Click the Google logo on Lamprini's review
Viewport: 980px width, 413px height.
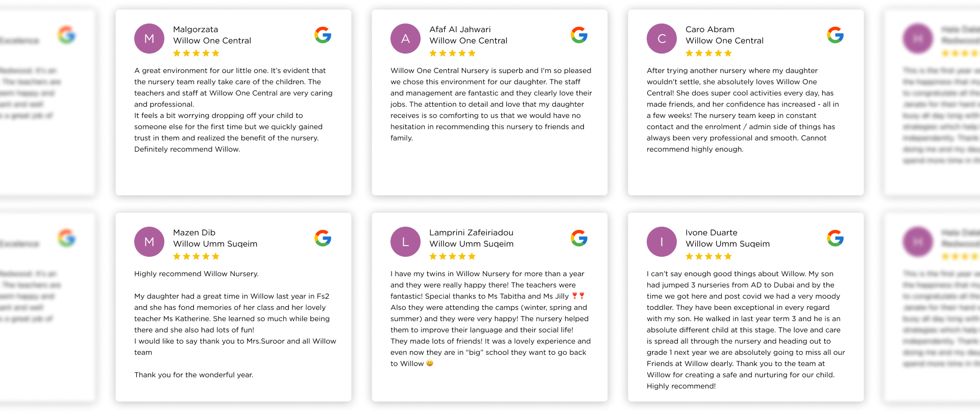579,238
